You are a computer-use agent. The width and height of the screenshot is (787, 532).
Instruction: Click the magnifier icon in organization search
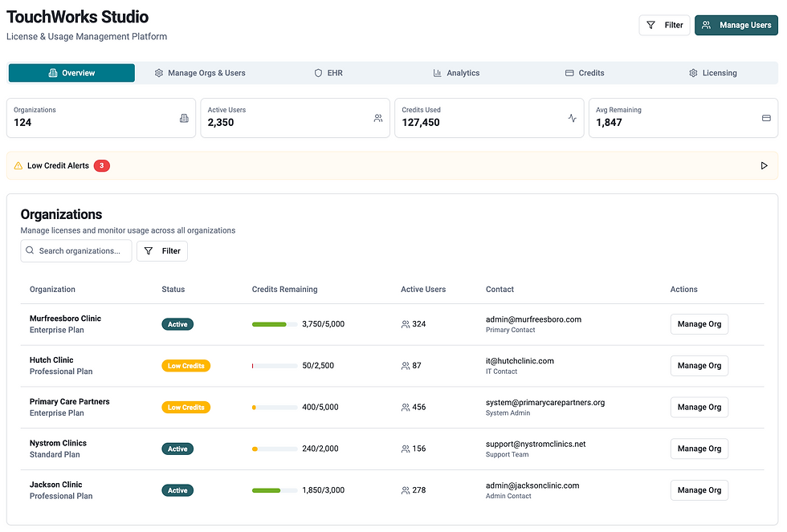tap(30, 251)
